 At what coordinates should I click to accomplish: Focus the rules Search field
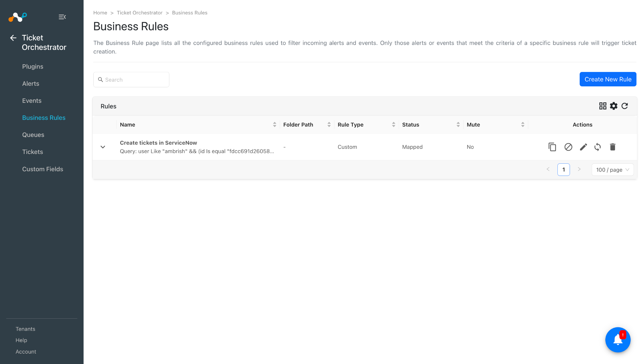131,80
